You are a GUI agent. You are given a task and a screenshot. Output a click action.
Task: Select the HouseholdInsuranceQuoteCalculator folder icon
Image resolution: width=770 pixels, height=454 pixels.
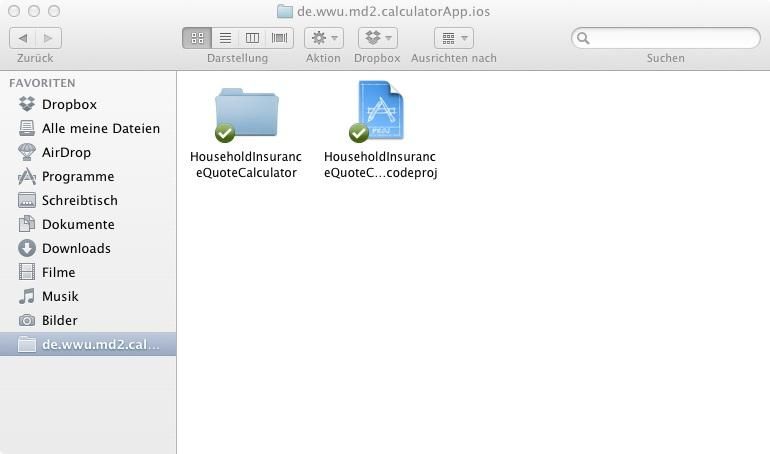[x=247, y=114]
